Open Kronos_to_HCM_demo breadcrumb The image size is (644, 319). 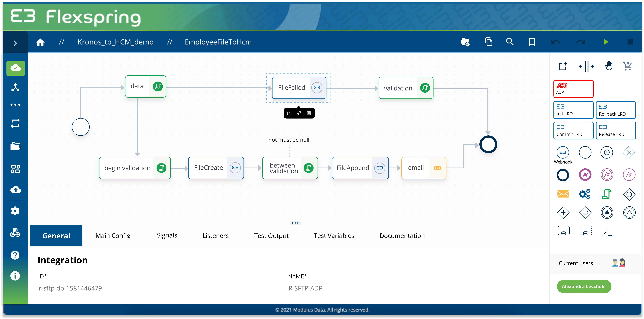pos(116,42)
